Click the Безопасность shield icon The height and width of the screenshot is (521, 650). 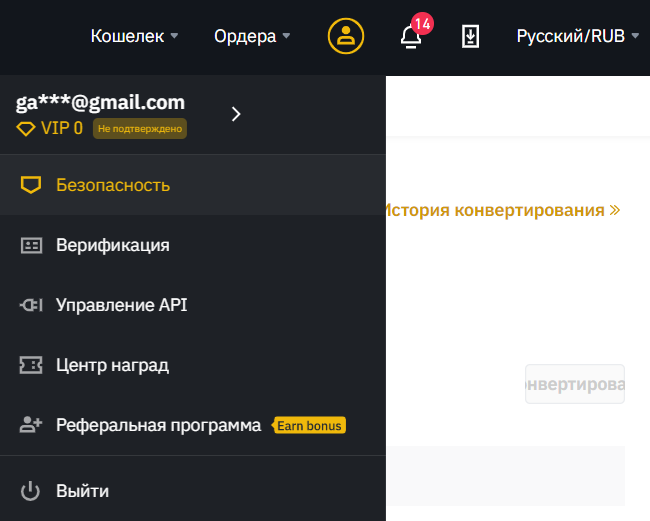[31, 185]
